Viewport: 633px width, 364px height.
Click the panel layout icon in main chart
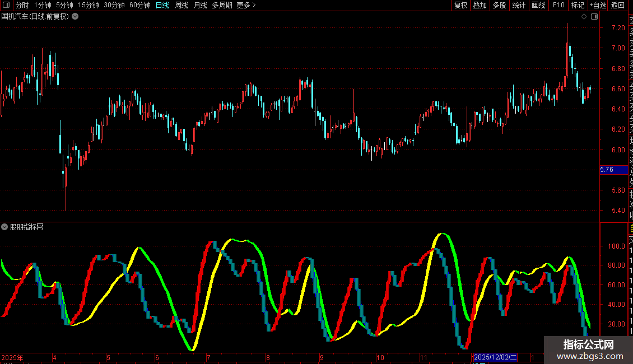click(x=594, y=17)
